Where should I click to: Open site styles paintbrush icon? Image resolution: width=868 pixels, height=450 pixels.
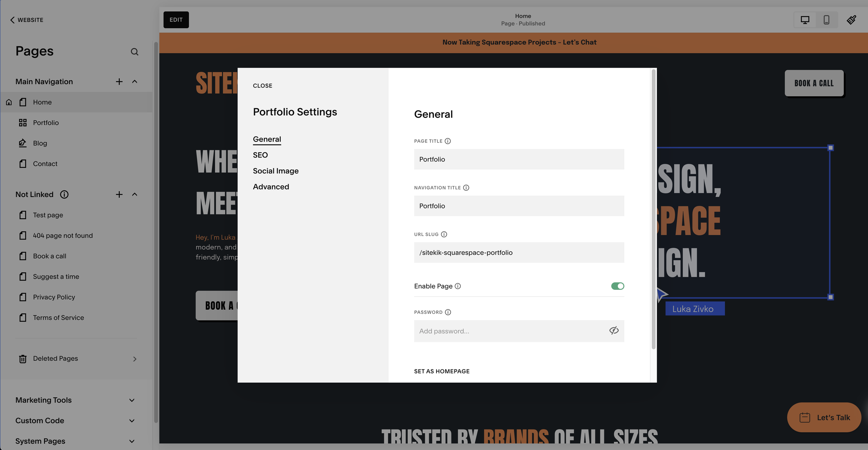[851, 20]
